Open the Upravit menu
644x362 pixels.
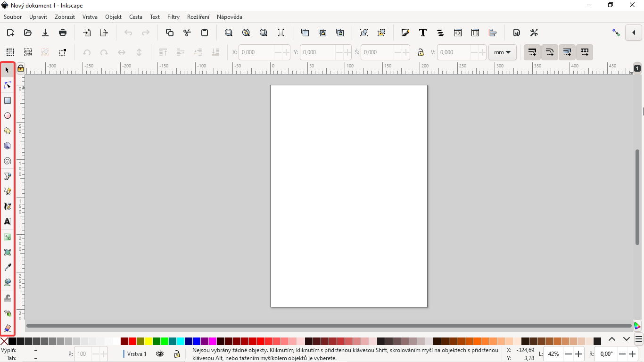[x=38, y=17]
